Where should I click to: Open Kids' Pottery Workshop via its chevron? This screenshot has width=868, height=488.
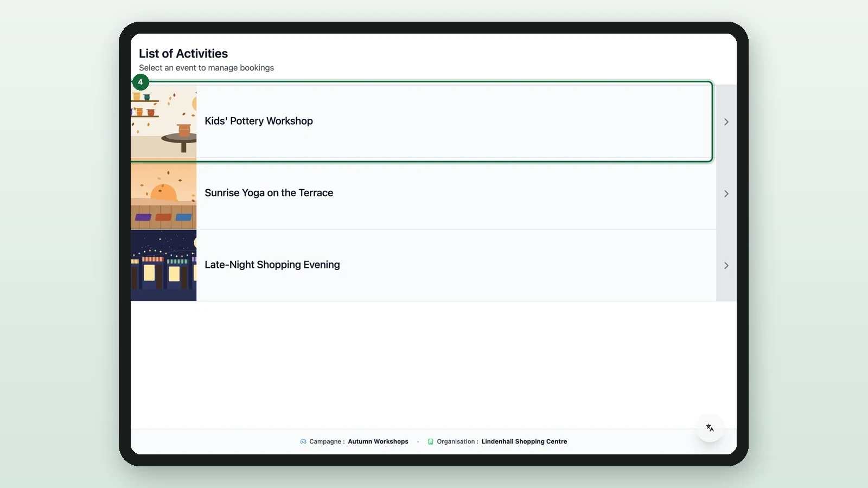pos(726,122)
